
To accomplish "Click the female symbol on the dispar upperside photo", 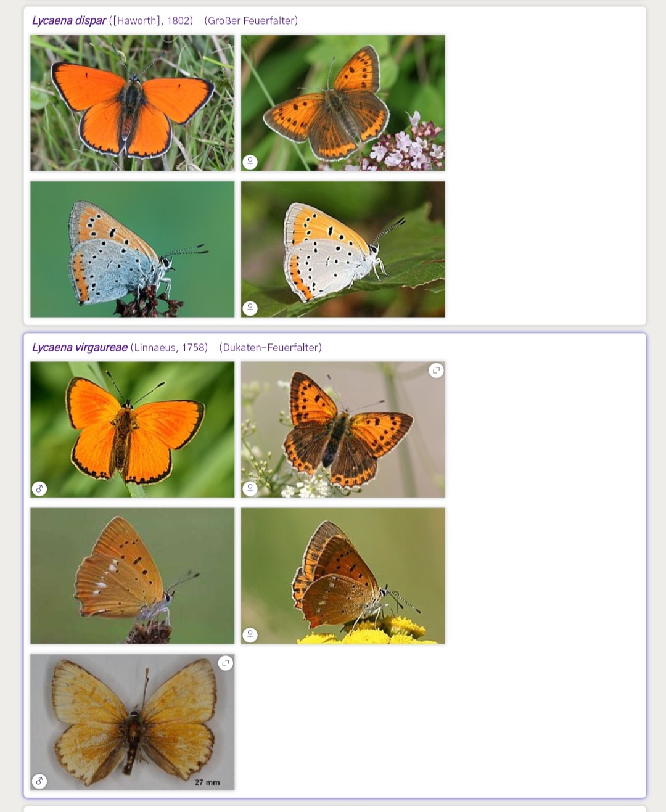I will [x=250, y=162].
